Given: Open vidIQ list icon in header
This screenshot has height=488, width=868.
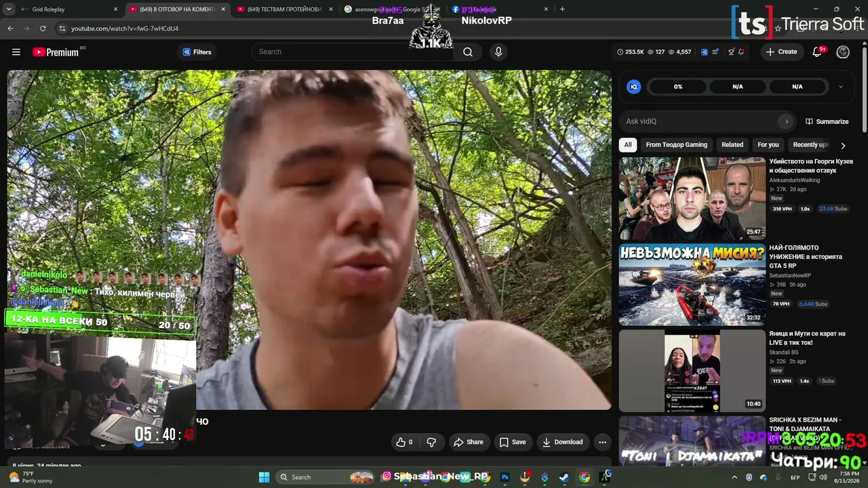Looking at the screenshot, I should point(715,52).
